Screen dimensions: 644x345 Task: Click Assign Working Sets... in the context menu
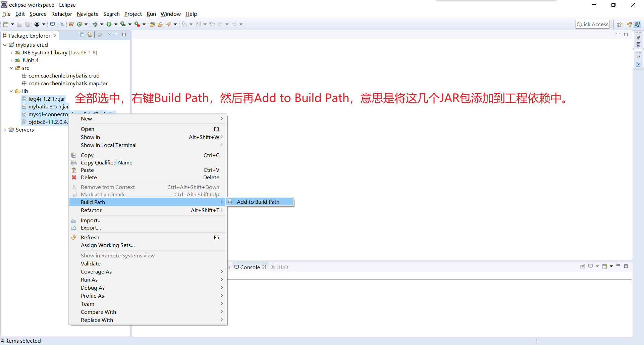[x=148, y=245]
